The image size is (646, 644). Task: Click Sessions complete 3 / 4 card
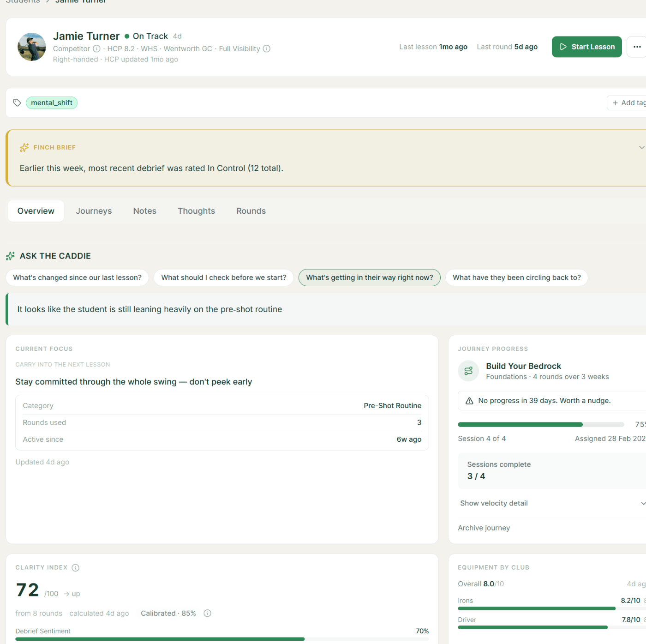coord(552,471)
